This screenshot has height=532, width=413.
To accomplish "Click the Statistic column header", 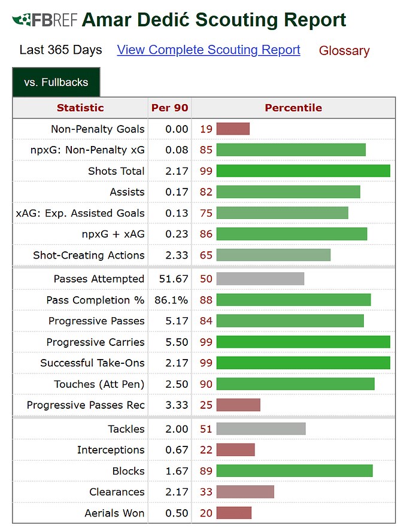I will click(x=80, y=108).
